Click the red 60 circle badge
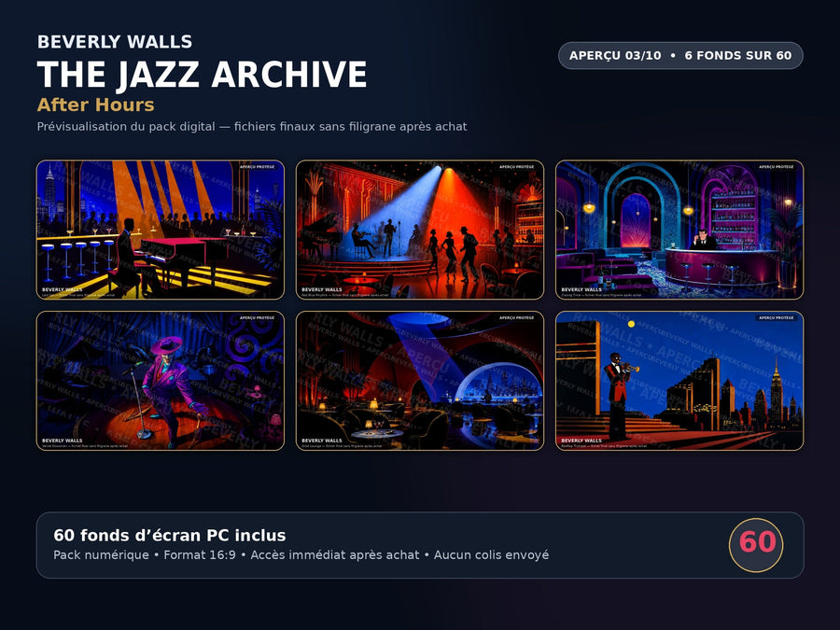Screen dimensions: 840x630 click(756, 545)
